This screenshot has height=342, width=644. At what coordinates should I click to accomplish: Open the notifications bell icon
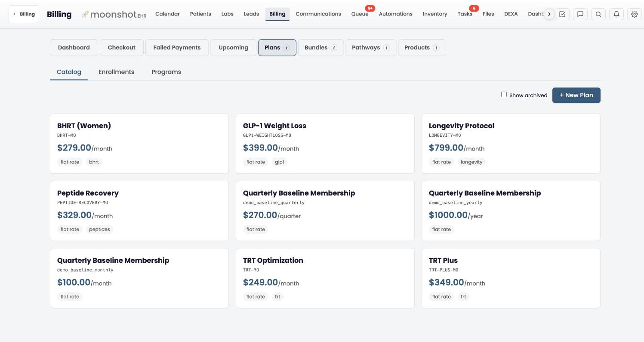(616, 14)
